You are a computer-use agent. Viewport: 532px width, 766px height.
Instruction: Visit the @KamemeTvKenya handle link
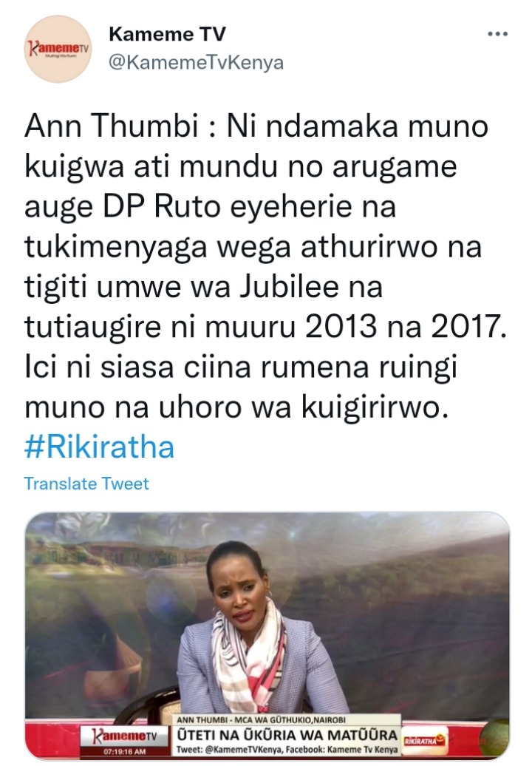click(197, 63)
